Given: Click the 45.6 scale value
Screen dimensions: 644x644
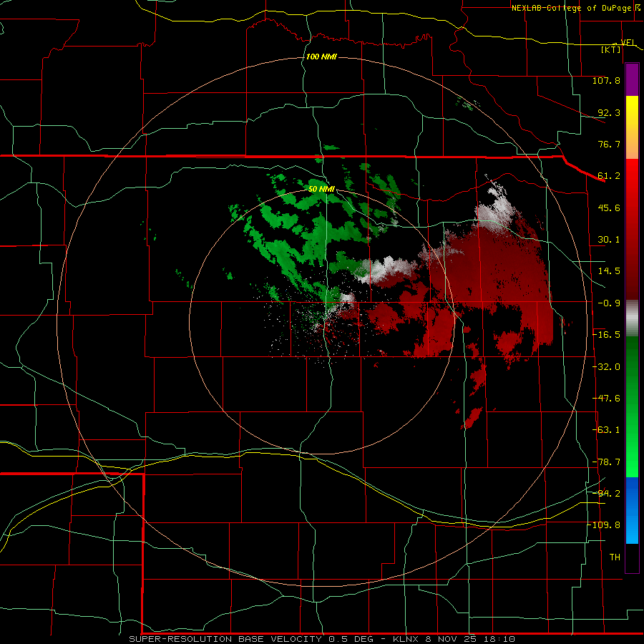Looking at the screenshot, I should tap(609, 208).
